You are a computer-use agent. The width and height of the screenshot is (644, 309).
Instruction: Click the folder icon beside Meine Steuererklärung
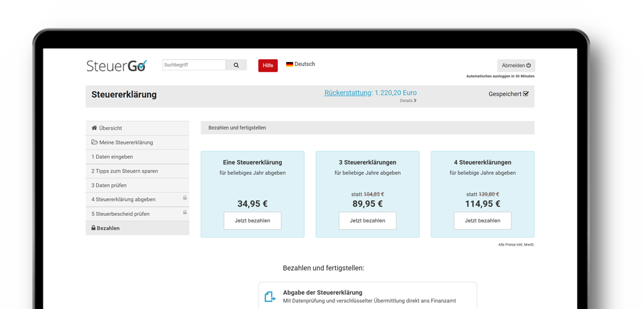coord(94,143)
